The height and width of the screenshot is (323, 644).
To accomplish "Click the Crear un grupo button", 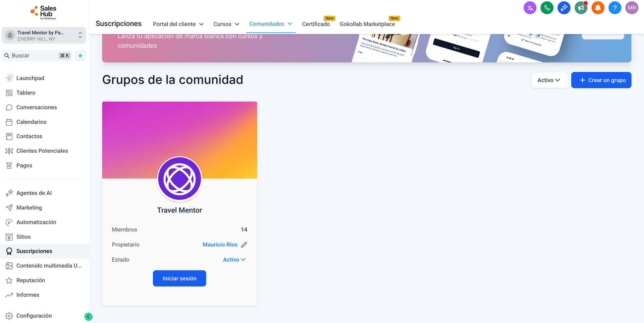I will point(601,80).
